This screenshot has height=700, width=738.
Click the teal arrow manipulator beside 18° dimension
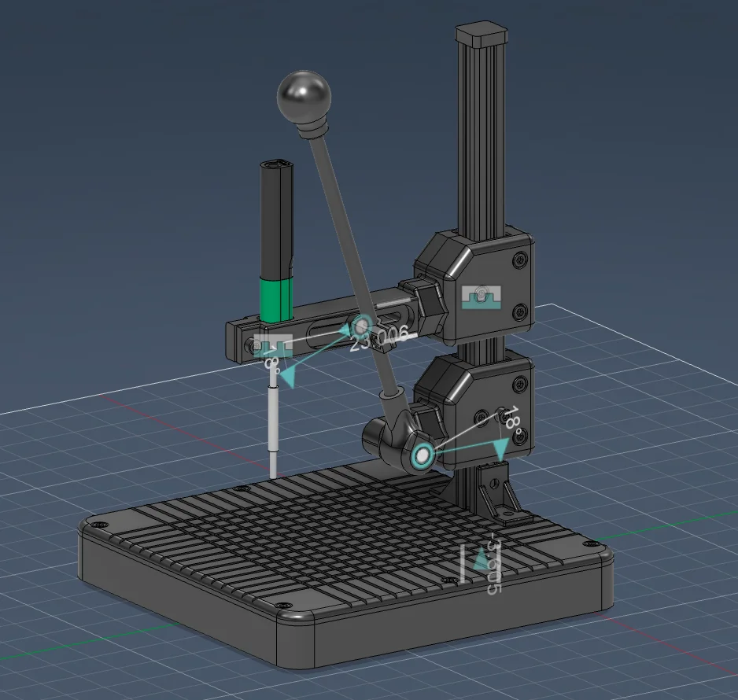point(502,450)
